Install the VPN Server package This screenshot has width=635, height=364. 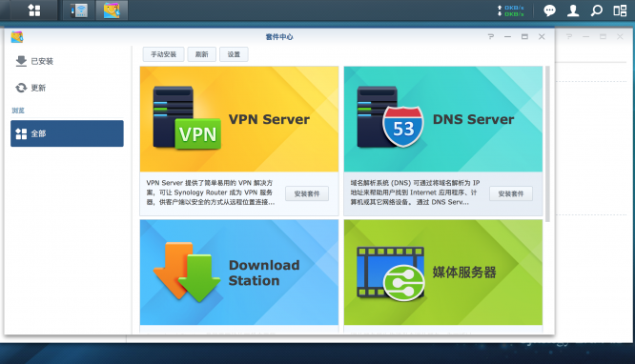307,193
